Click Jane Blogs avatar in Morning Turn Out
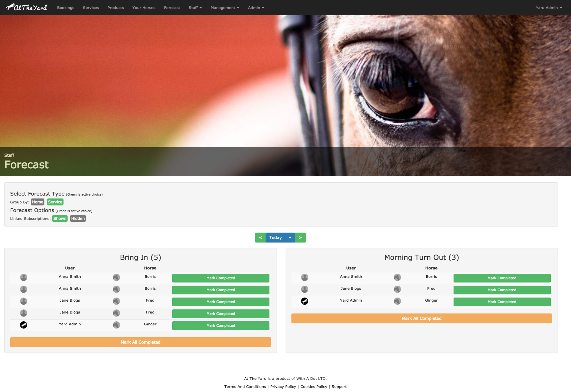This screenshot has width=571, height=392. point(304,289)
